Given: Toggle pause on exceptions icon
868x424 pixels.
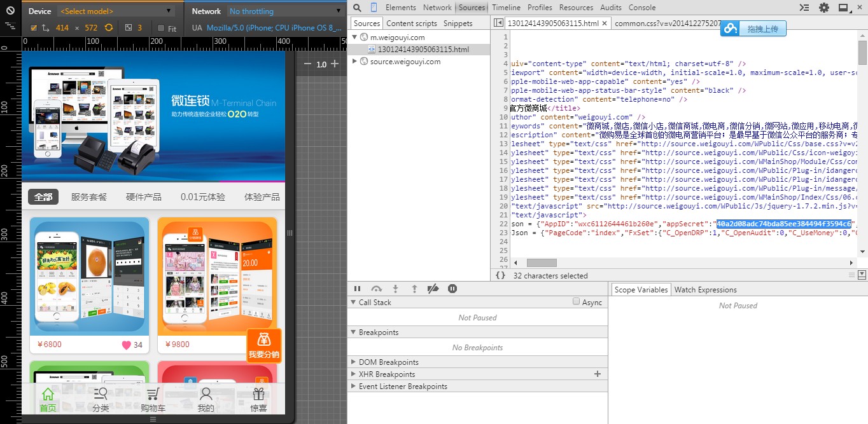Looking at the screenshot, I should [452, 289].
